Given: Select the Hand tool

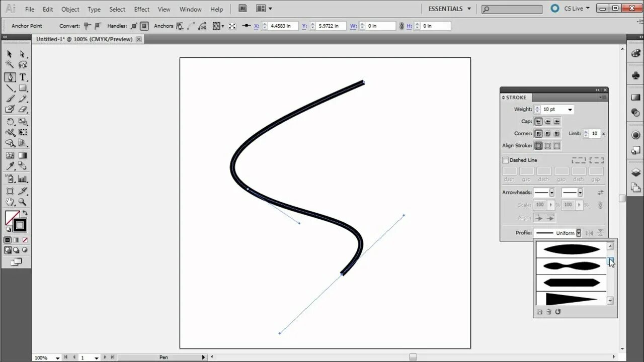Looking at the screenshot, I should coord(10,202).
